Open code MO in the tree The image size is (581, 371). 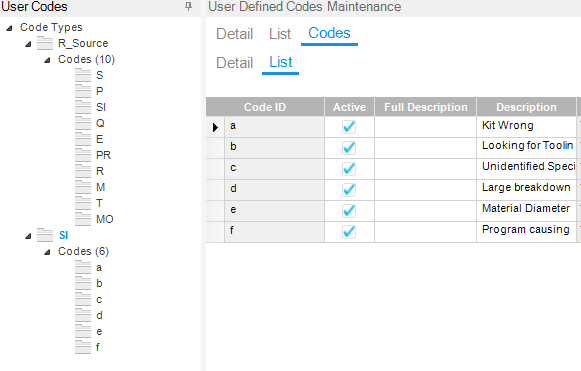pyautogui.click(x=105, y=219)
